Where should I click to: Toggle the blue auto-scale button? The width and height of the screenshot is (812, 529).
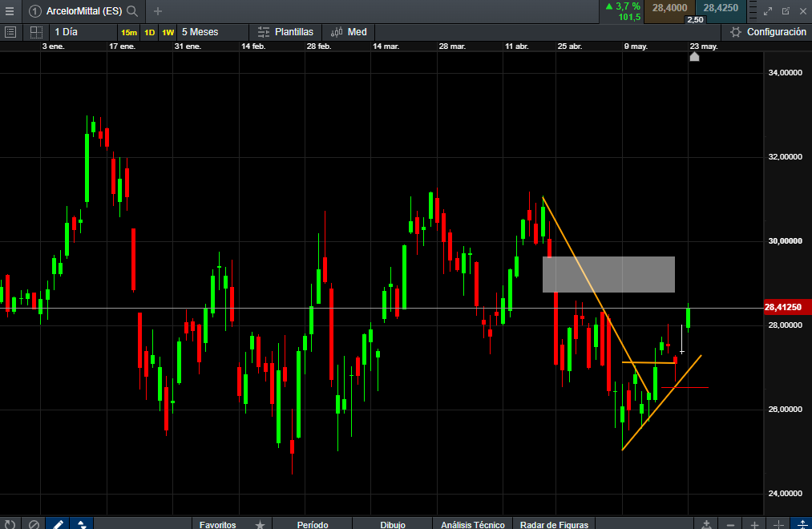[802, 524]
